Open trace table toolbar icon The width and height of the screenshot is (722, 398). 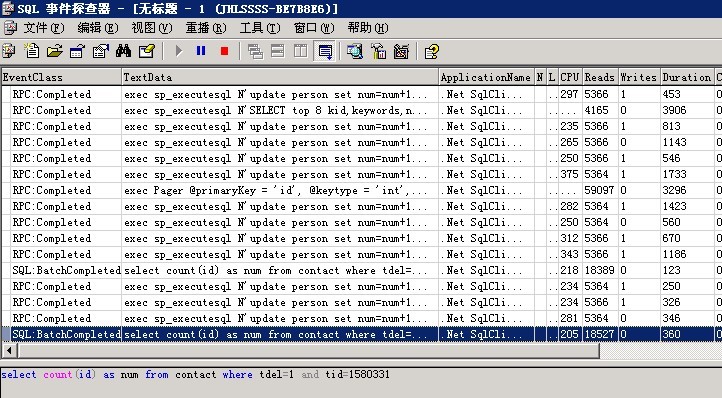[x=78, y=51]
